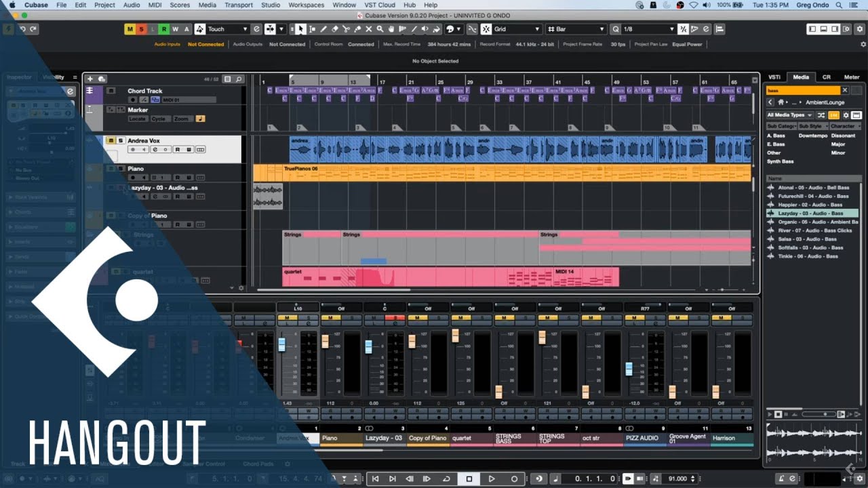The image size is (868, 488).
Task: Click the Undo arrow in toolbar
Action: click(x=22, y=29)
